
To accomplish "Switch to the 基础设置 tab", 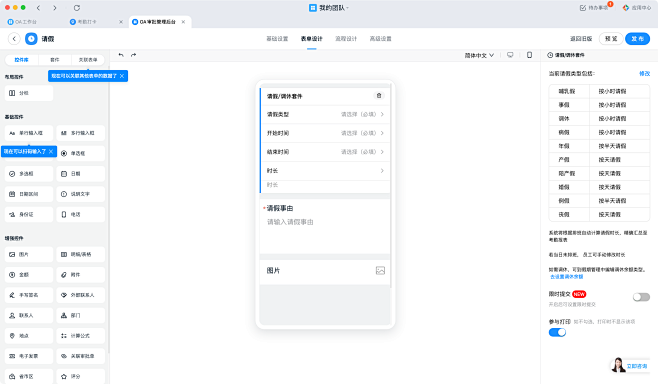I will [x=277, y=39].
